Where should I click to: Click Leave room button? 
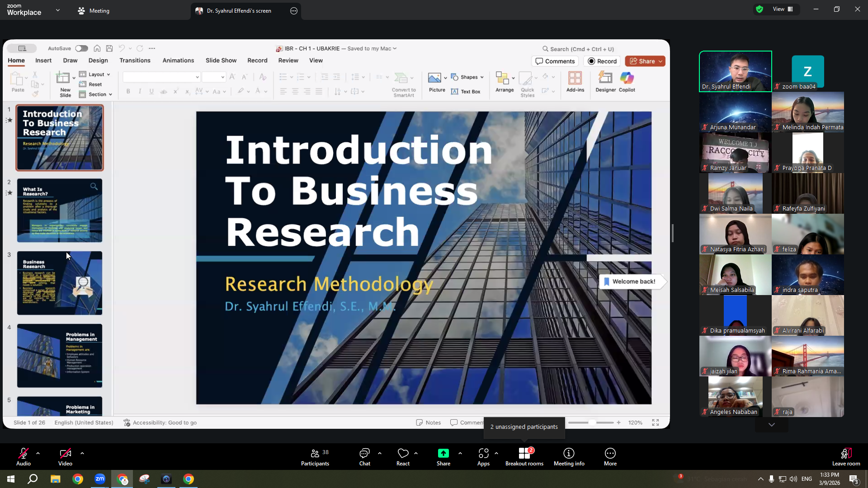(x=846, y=456)
